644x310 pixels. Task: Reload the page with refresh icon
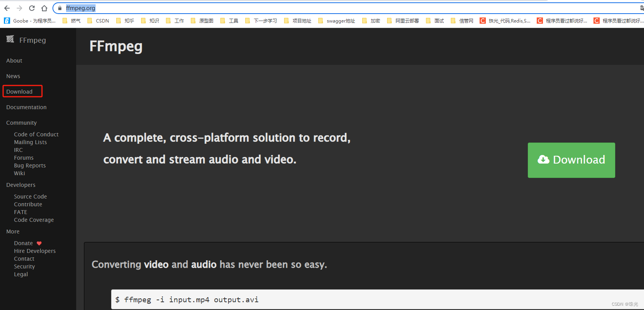[x=32, y=8]
